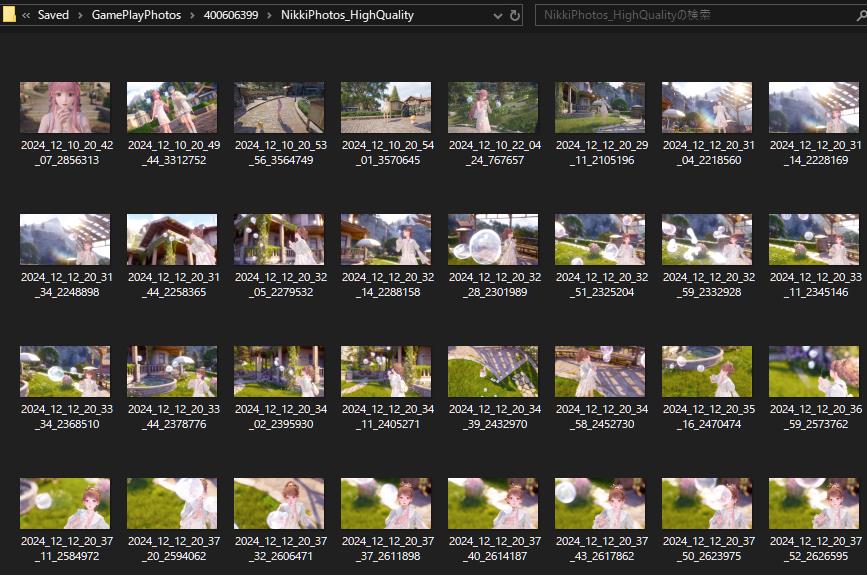Select thumbnail 2024_12_12_20_33_34_2368510
867x575 pixels.
(65, 372)
